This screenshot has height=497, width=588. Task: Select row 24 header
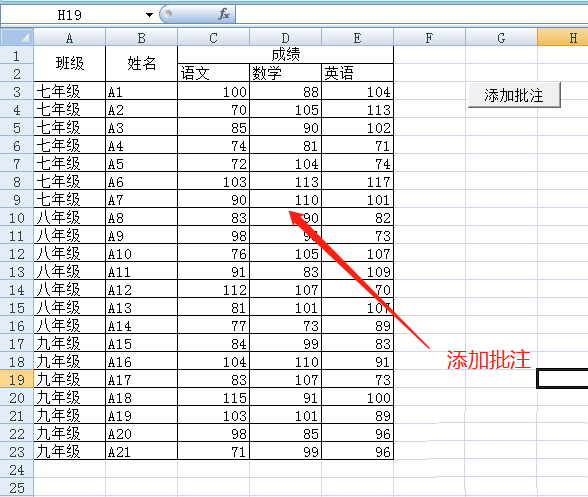tap(17, 470)
